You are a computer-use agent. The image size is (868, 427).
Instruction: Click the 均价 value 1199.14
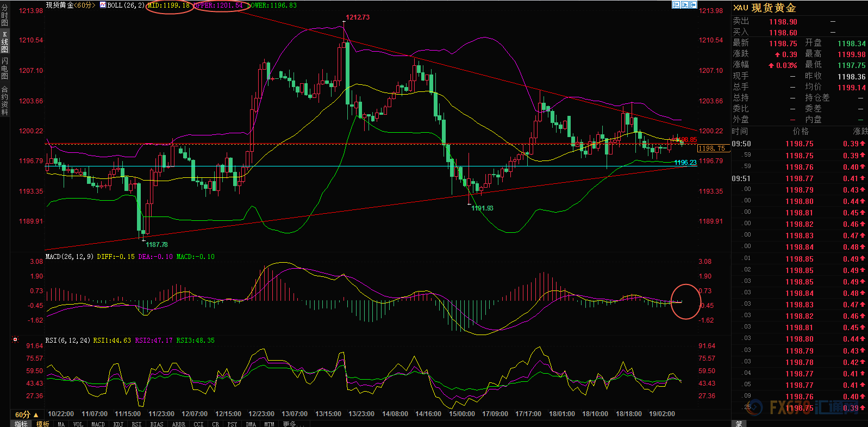click(852, 88)
